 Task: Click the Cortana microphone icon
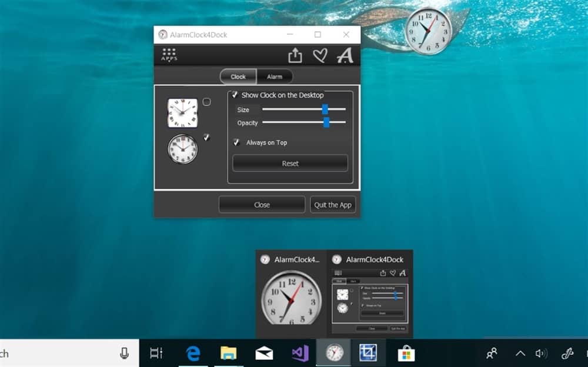point(124,353)
